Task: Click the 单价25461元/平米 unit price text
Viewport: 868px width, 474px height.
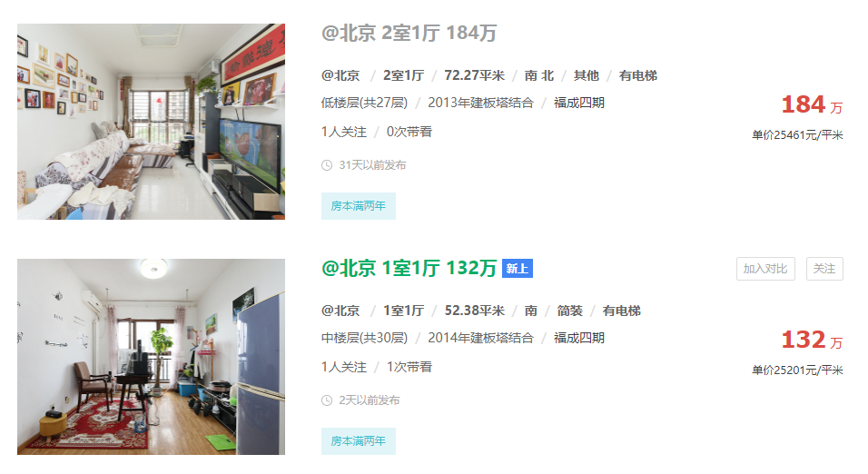Action: pos(797,135)
